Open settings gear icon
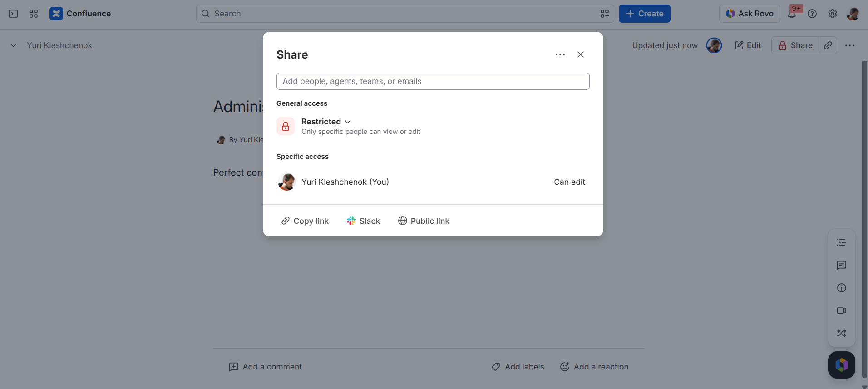The width and height of the screenshot is (868, 389). (x=833, y=14)
